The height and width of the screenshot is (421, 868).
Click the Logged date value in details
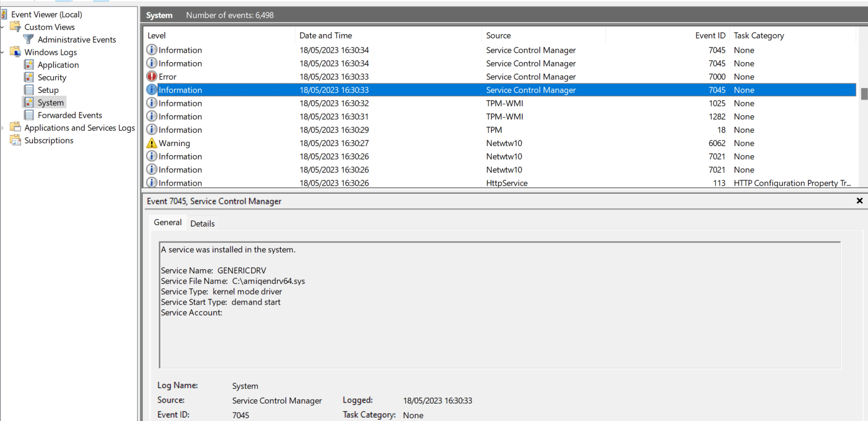(438, 401)
